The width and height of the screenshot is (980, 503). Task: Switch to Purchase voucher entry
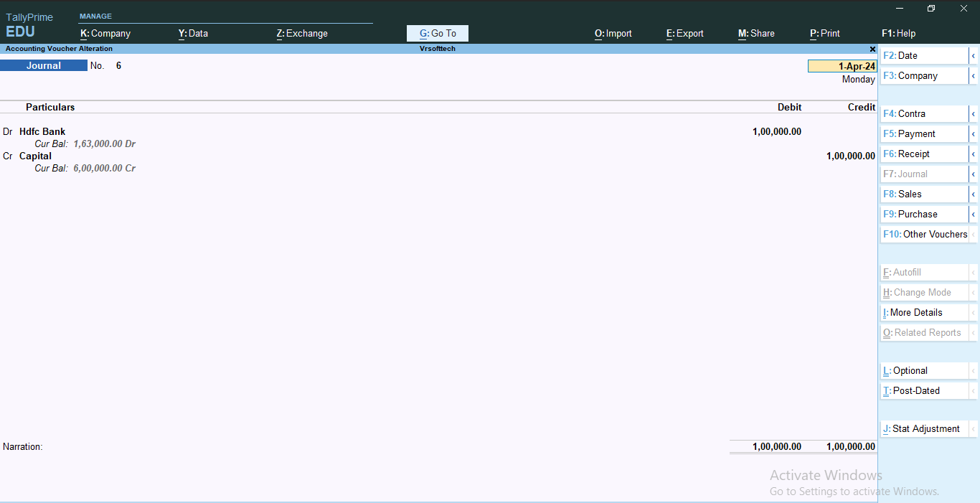click(917, 214)
